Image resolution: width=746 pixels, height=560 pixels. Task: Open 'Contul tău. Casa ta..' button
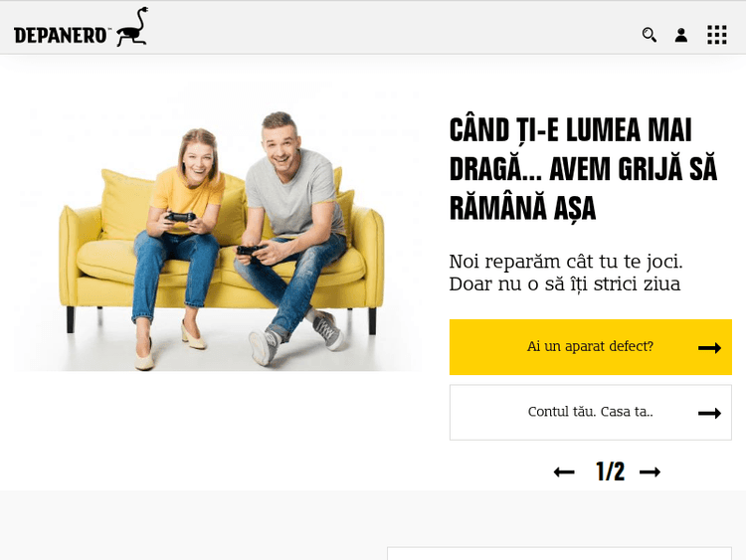click(591, 412)
